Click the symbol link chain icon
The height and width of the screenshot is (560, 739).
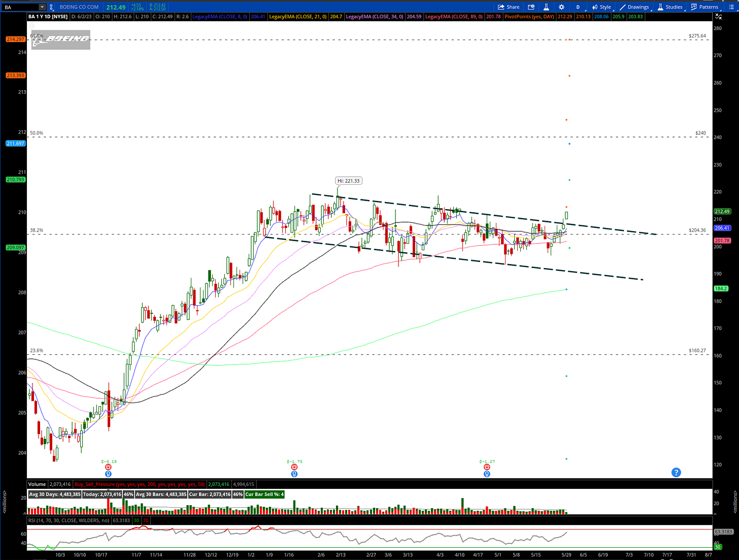click(x=52, y=7)
